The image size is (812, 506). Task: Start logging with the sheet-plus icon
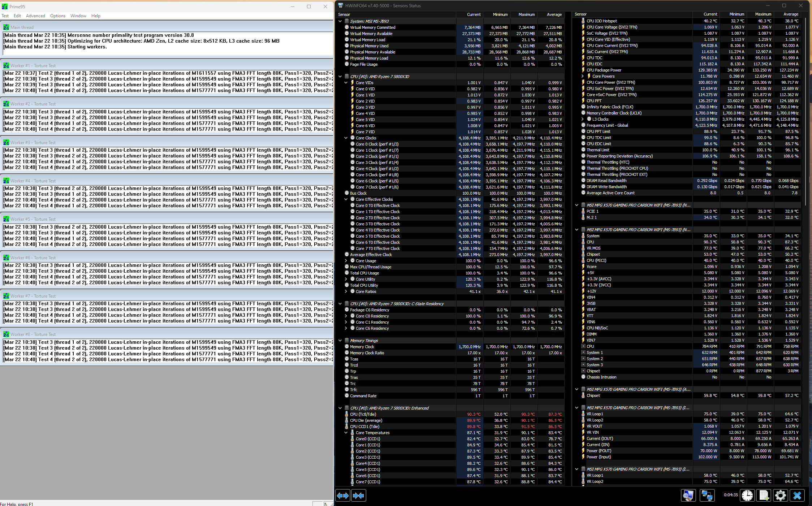pos(764,496)
